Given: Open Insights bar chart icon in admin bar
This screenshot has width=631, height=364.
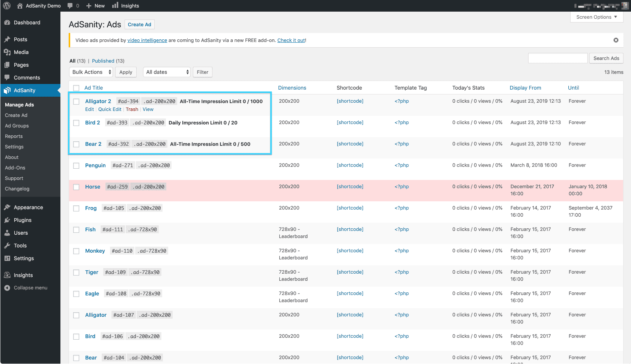Looking at the screenshot, I should click(x=115, y=5).
